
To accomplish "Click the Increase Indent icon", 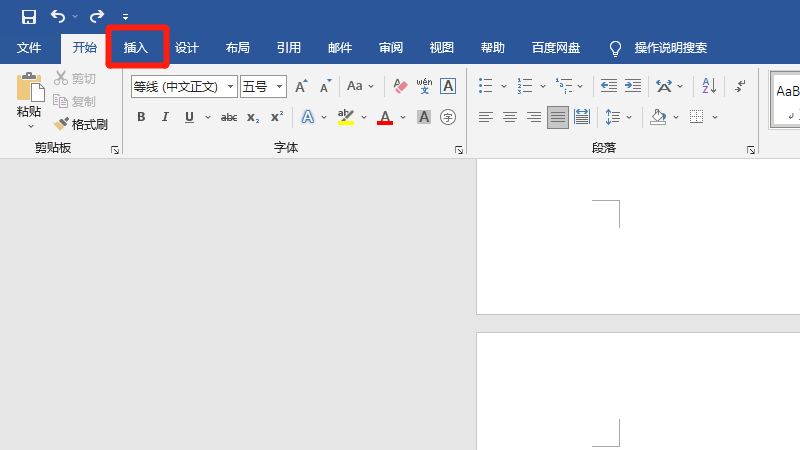I will [x=633, y=86].
